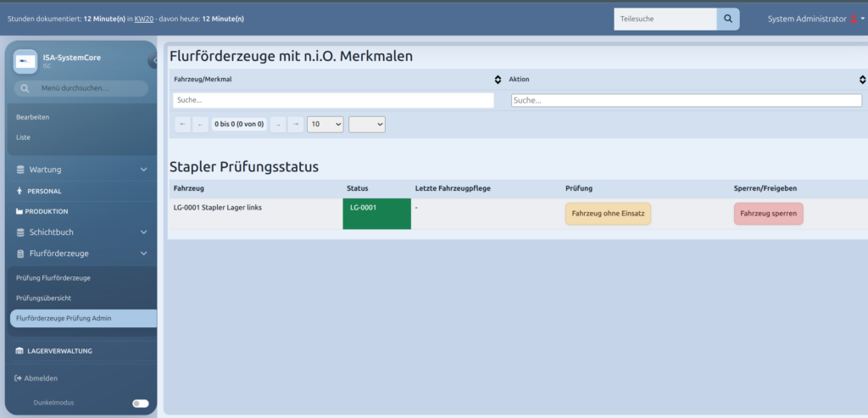
Task: Click the Fahrzeug ohne Einsatz button
Action: tap(608, 214)
